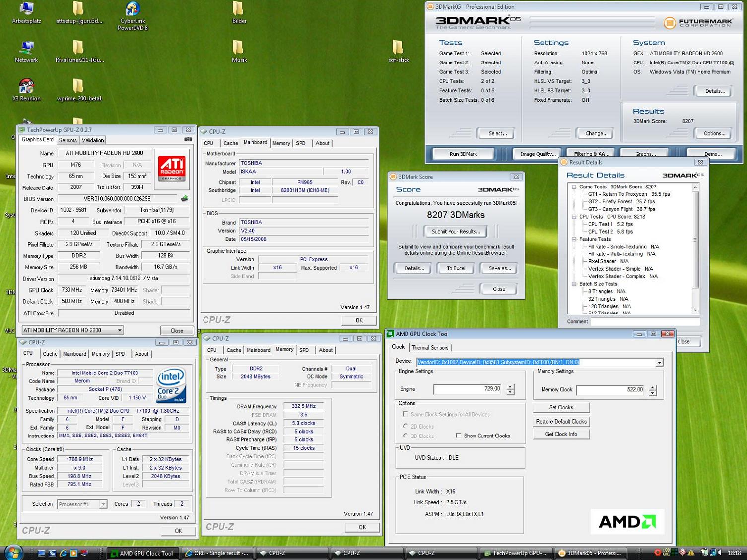Image resolution: width=747 pixels, height=560 pixels.
Task: Click the GPU-Z BIOS save chip icon
Action: click(x=184, y=199)
